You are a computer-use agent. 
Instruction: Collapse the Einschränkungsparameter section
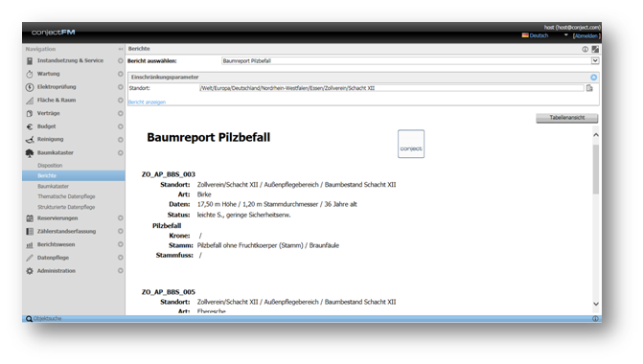[x=593, y=77]
